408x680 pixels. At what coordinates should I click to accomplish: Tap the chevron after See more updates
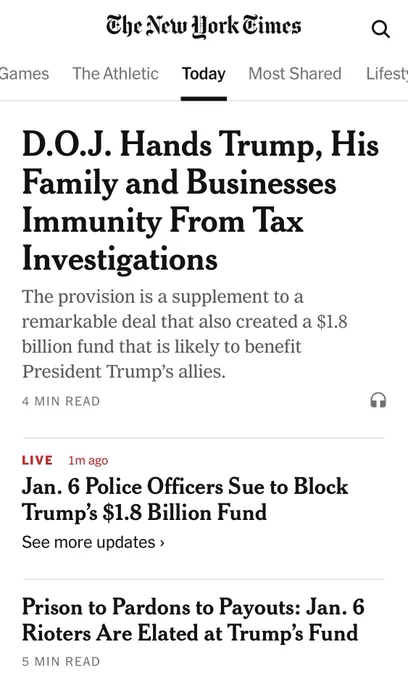[x=162, y=543]
